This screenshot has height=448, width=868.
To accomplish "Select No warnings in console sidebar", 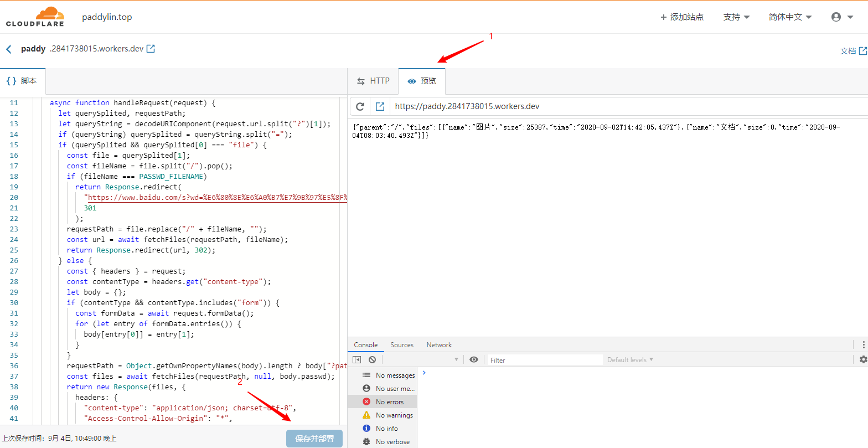I will 383,415.
